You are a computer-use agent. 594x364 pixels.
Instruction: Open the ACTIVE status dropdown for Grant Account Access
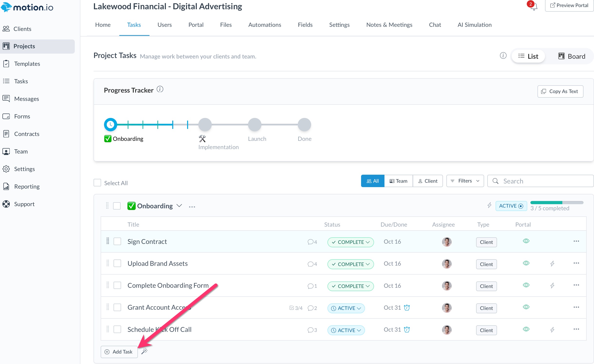coord(346,308)
